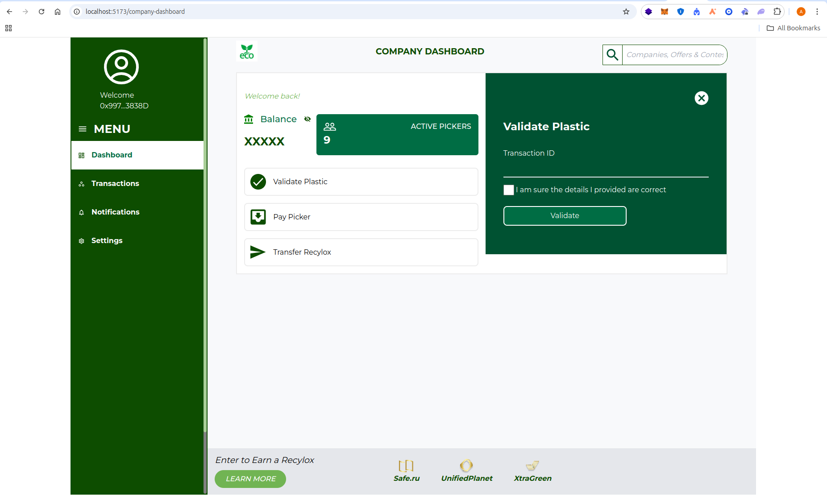Click the COMPANY DASHBOARD heading

coord(430,52)
